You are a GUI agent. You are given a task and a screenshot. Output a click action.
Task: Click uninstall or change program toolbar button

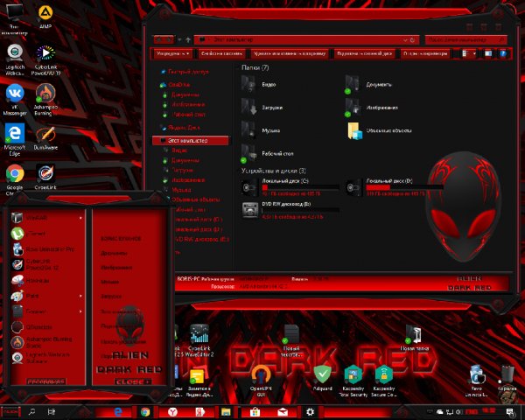pos(290,53)
